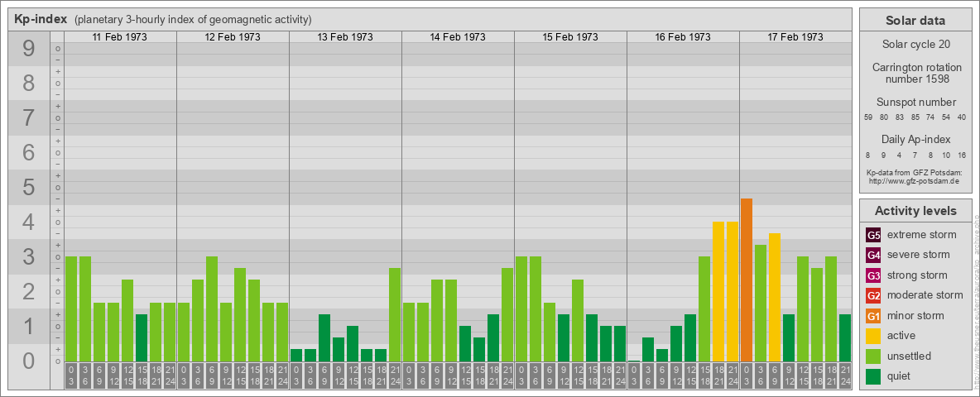Click the '12 15' hour label under 11 Feb
Screen dimensions: 980x397
pyautogui.click(x=127, y=375)
